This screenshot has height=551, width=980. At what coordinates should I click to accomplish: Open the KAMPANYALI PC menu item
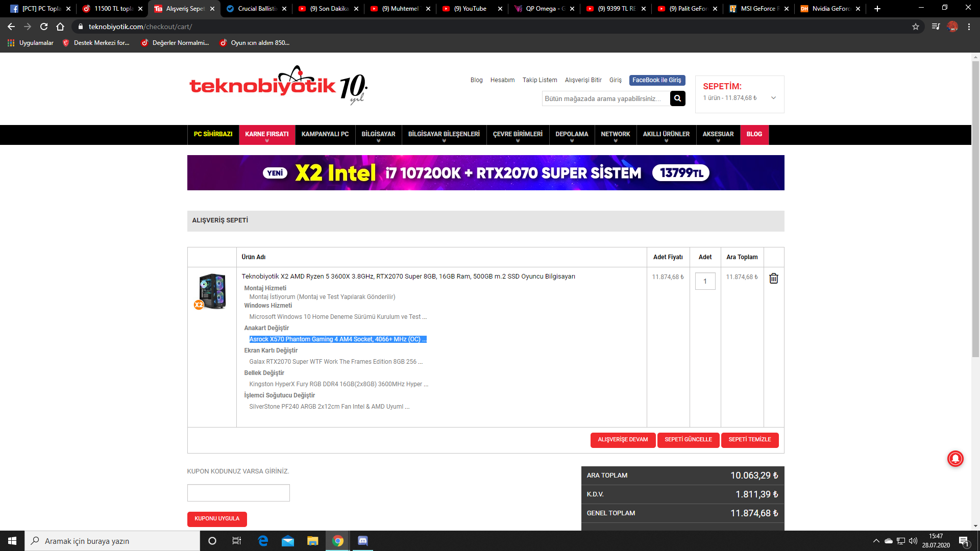pos(325,134)
